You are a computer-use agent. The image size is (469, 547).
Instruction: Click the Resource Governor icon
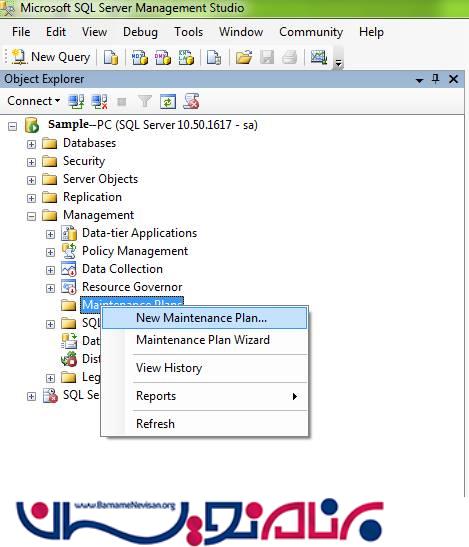(x=69, y=287)
